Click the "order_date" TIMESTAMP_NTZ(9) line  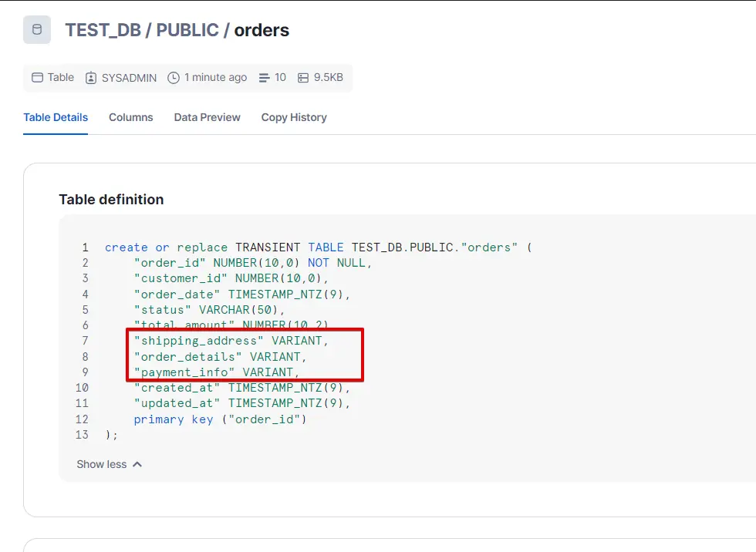[242, 295]
